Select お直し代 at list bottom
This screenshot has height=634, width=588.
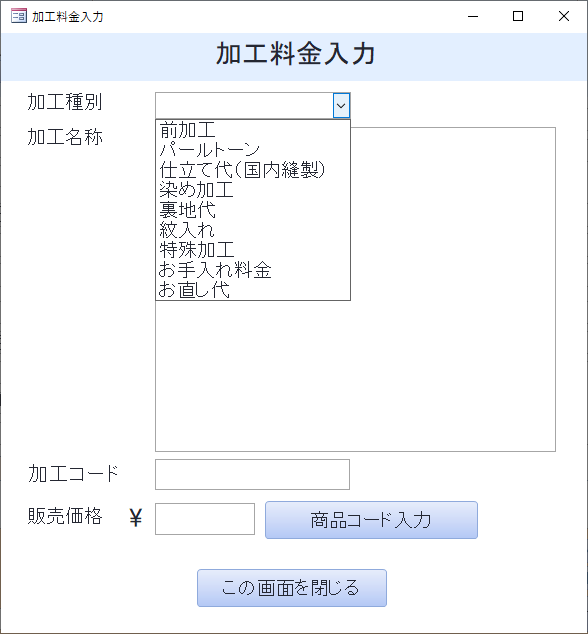tap(253, 289)
